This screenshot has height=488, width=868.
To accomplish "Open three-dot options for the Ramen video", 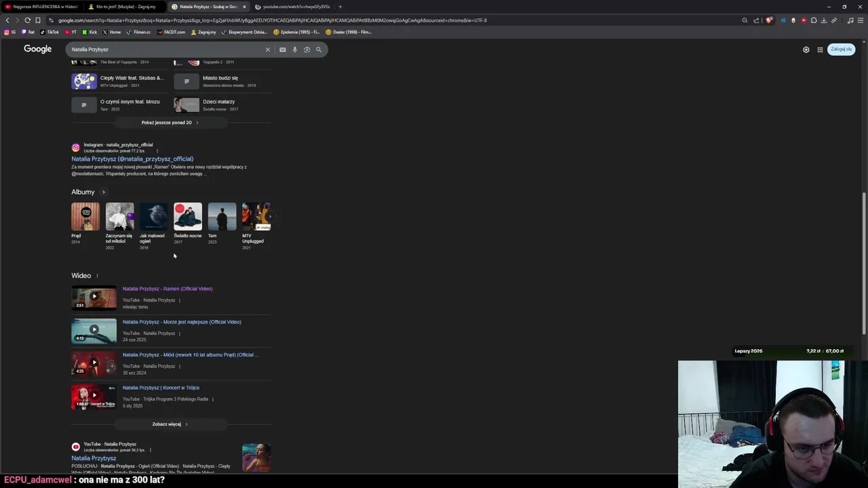I will point(180,300).
